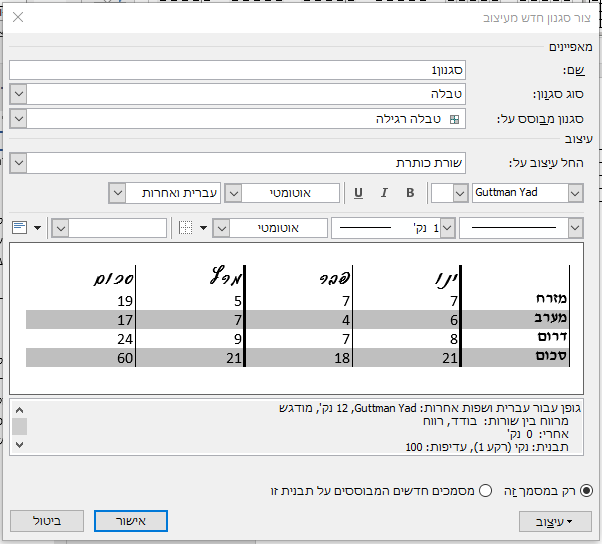Click the borders grid icon
The height and width of the screenshot is (544, 602).
pyautogui.click(x=186, y=228)
